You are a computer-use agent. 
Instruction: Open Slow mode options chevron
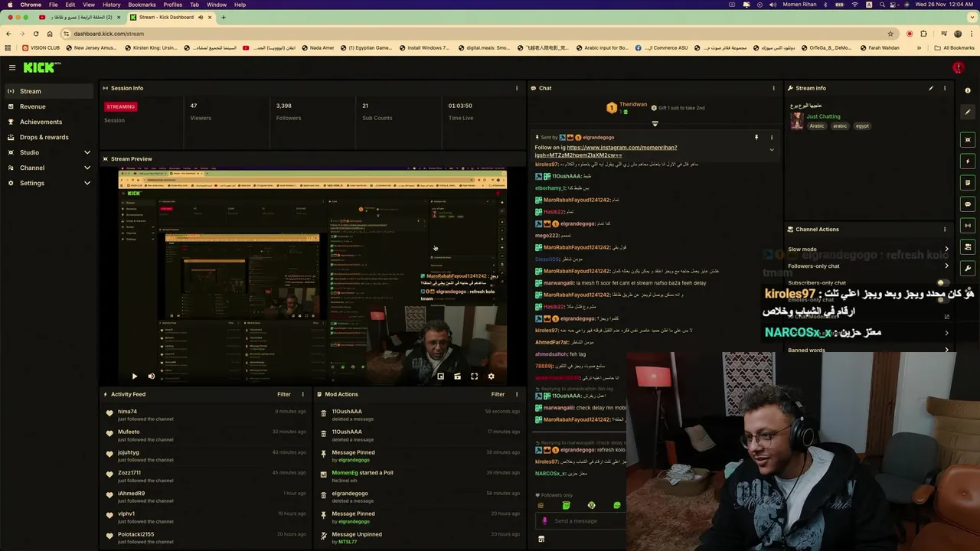tap(946, 249)
